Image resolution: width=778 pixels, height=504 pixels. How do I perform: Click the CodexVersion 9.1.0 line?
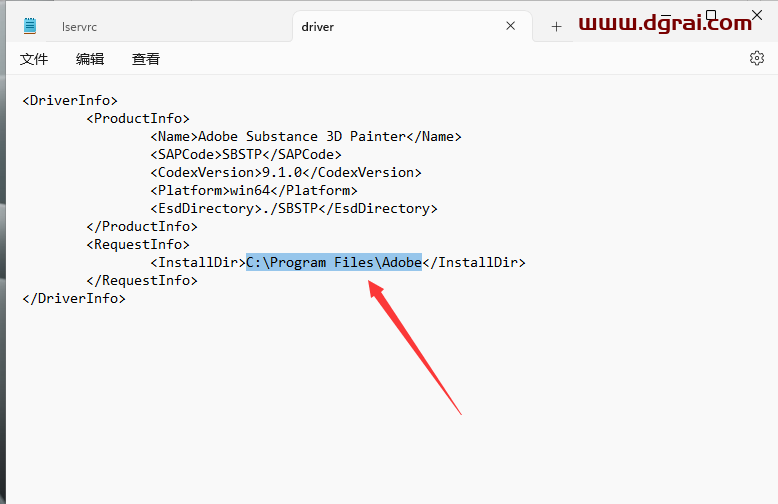[286, 172]
